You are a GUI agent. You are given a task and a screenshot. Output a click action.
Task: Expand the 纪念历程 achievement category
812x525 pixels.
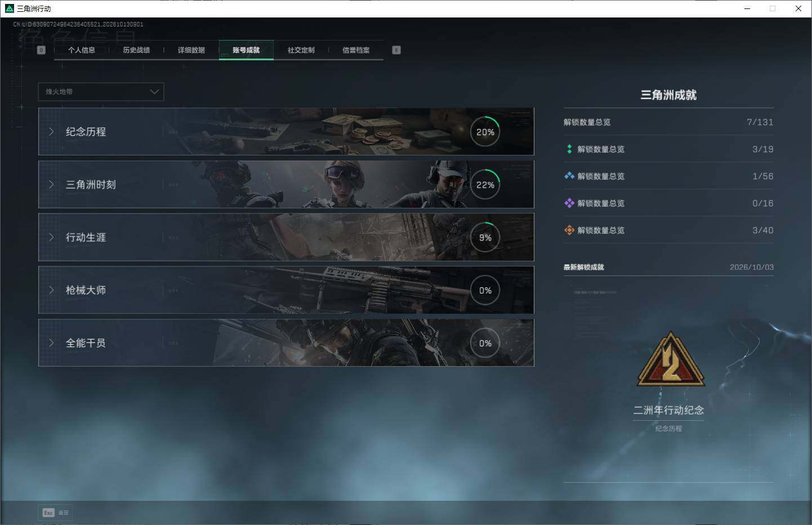[x=286, y=131]
